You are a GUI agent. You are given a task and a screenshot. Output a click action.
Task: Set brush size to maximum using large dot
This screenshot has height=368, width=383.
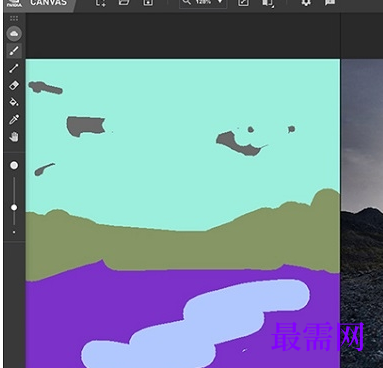pos(14,165)
